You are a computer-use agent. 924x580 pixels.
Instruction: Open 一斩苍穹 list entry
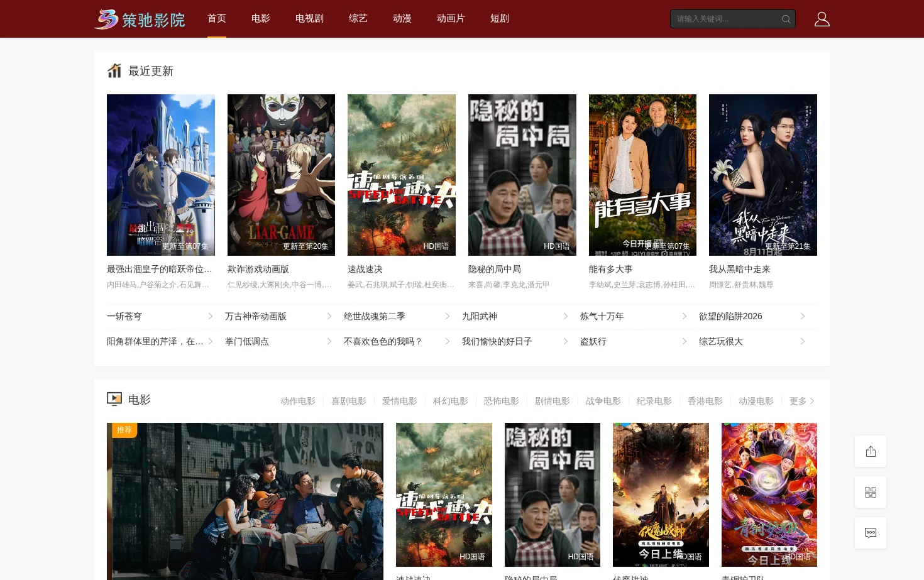coord(160,317)
